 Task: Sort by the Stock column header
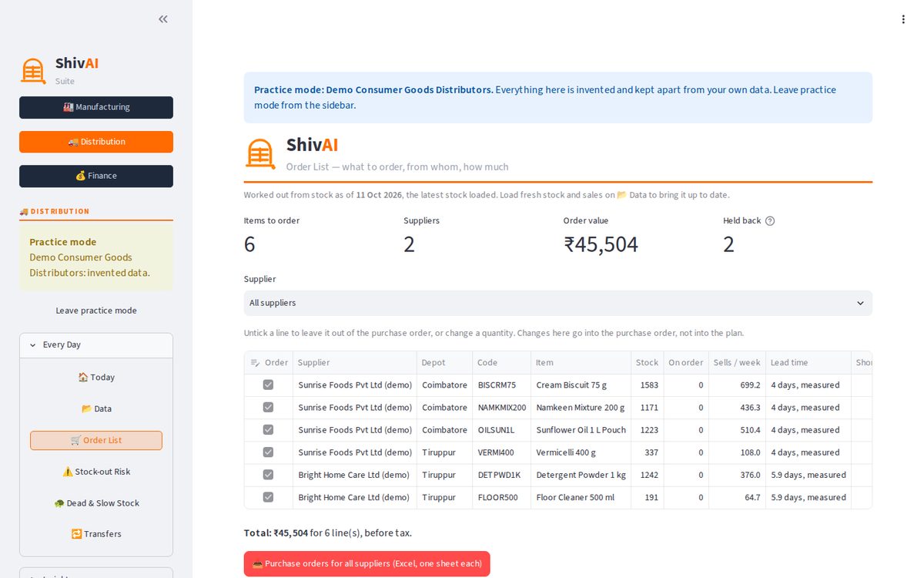[647, 362]
